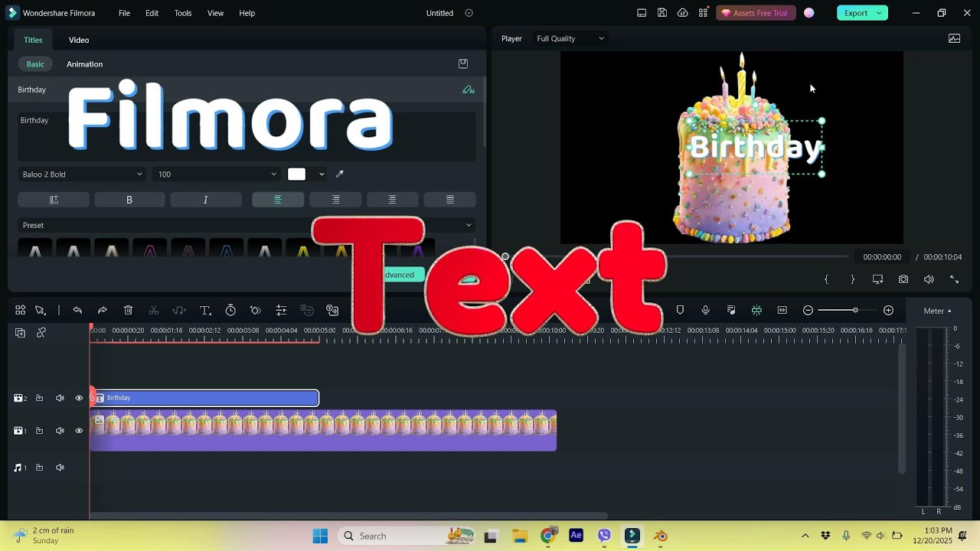Redo the last action
Viewport: 980px width, 551px height.
102,310
